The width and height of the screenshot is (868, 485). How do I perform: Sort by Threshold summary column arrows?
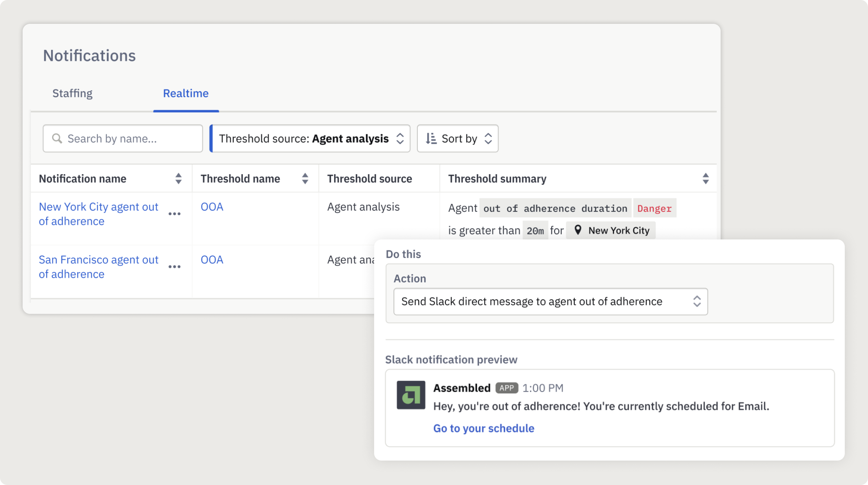point(705,178)
